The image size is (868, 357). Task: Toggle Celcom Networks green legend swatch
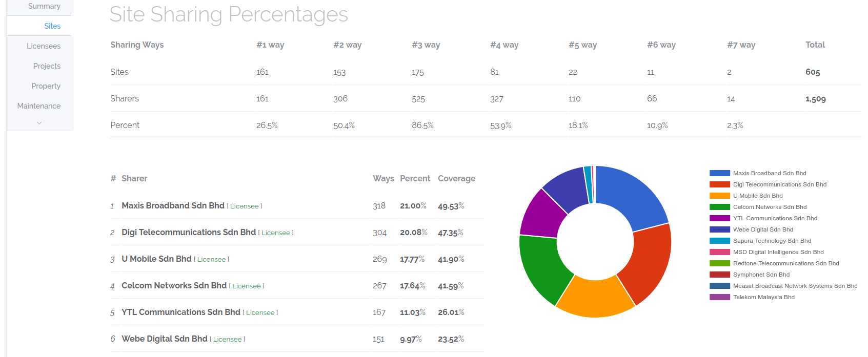click(x=720, y=207)
